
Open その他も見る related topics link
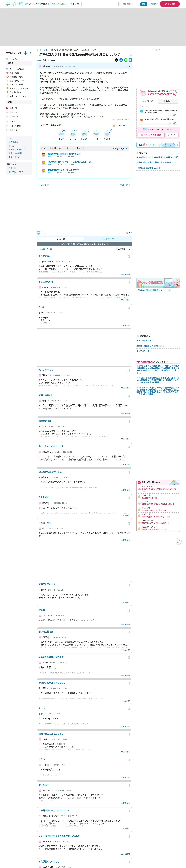click(x=120, y=148)
